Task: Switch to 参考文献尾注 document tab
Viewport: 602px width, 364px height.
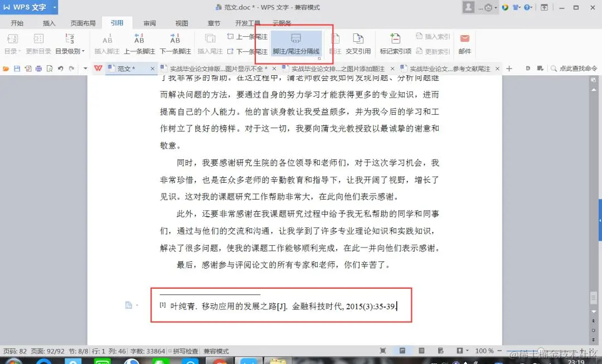Action: pyautogui.click(x=450, y=69)
